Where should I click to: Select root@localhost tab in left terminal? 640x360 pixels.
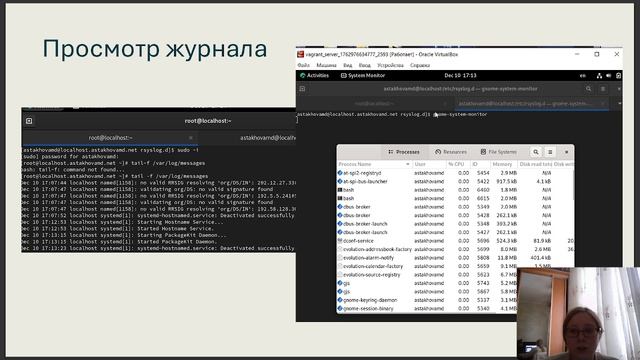[110, 138]
